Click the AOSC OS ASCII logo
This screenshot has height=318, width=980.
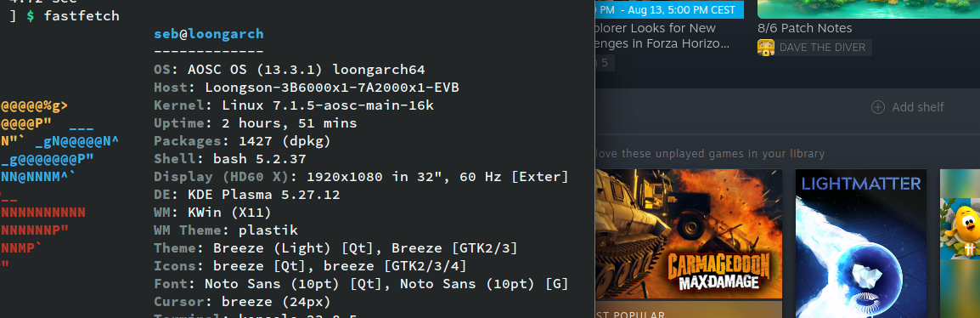(x=60, y=185)
